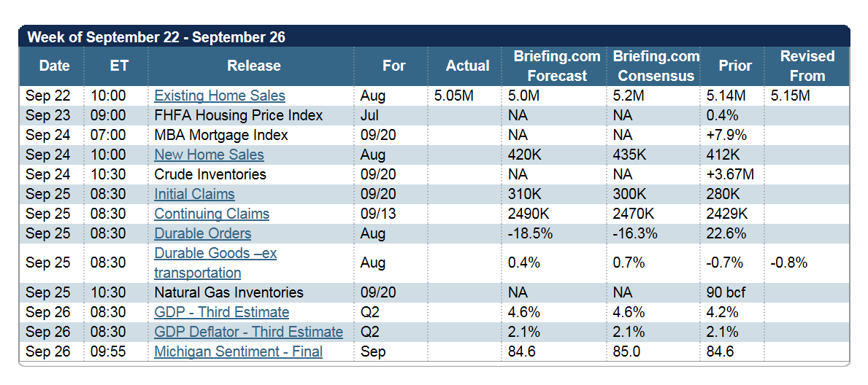Click the Crude Inventories release text
Image resolution: width=868 pixels, height=385 pixels.
[x=210, y=174]
